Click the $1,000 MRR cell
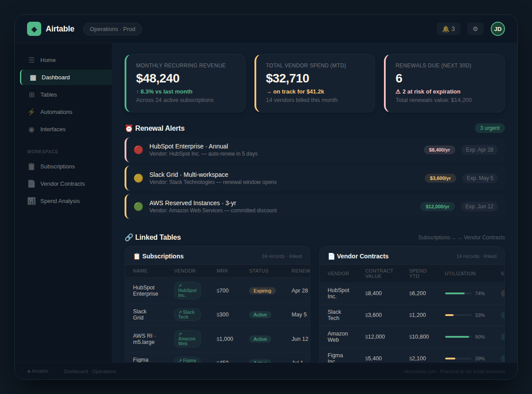The image size is (532, 394). pyautogui.click(x=225, y=339)
